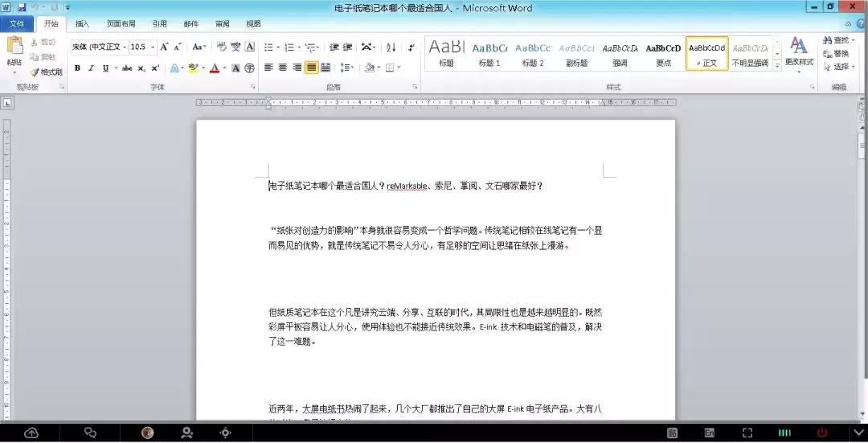Click the character border boxed A icon
Viewport: 868px width, 443px height.
(x=250, y=47)
